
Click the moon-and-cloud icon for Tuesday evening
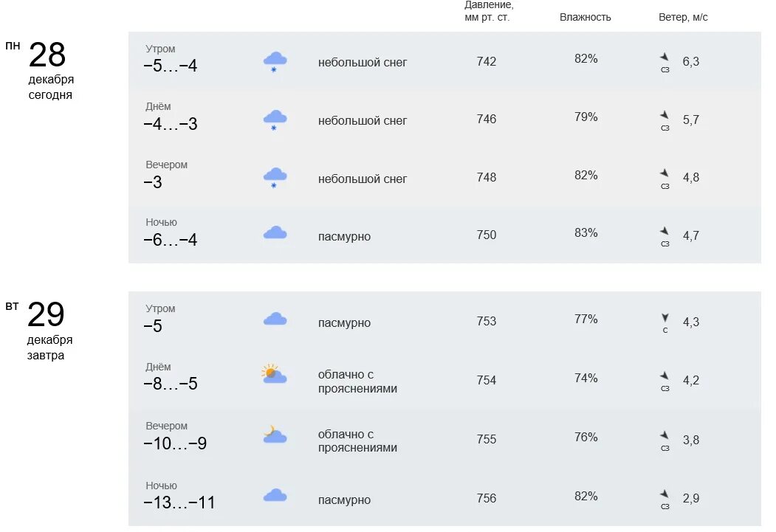[x=275, y=434]
